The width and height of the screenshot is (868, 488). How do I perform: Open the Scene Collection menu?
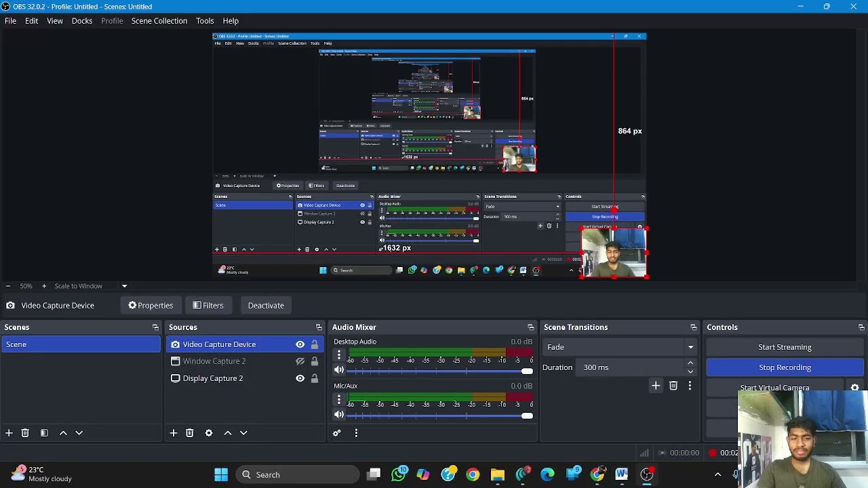[x=159, y=21]
